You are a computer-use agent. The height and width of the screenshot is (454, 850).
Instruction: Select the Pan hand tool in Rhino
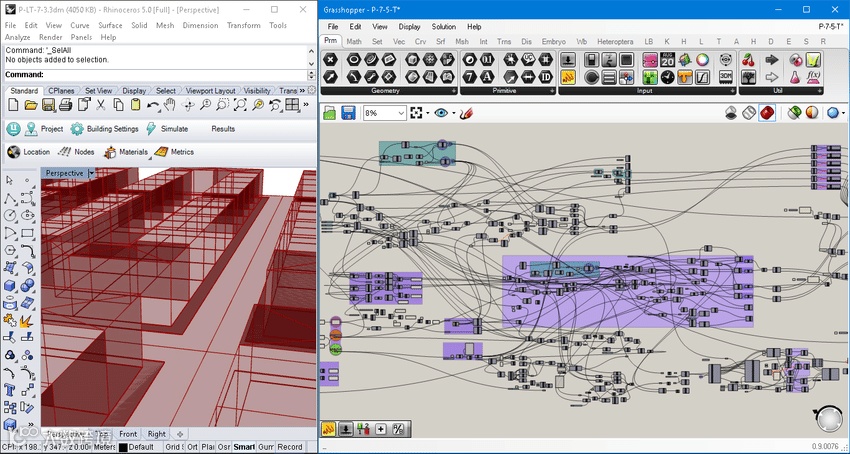pyautogui.click(x=170, y=105)
